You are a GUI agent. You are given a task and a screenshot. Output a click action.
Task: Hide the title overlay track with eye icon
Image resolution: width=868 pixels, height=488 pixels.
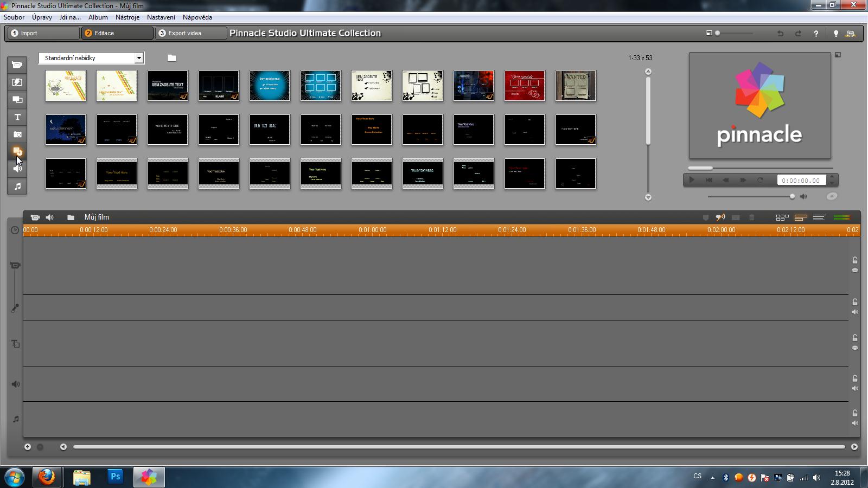(854, 348)
